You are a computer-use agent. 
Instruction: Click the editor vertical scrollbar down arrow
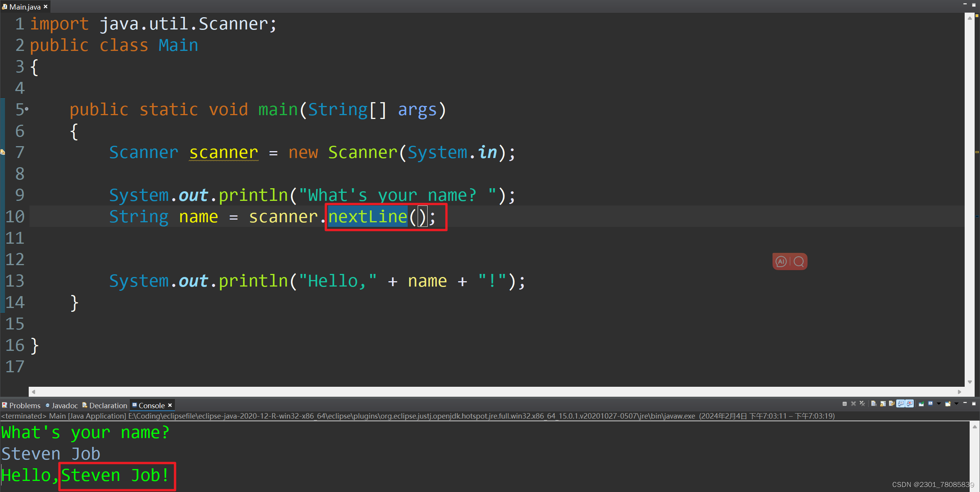(x=970, y=382)
